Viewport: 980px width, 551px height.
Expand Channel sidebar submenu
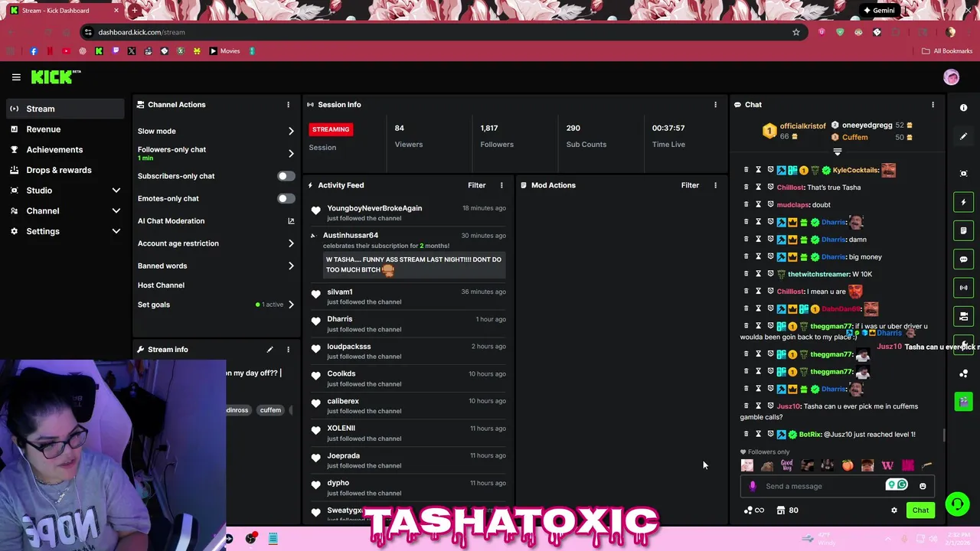pos(116,211)
